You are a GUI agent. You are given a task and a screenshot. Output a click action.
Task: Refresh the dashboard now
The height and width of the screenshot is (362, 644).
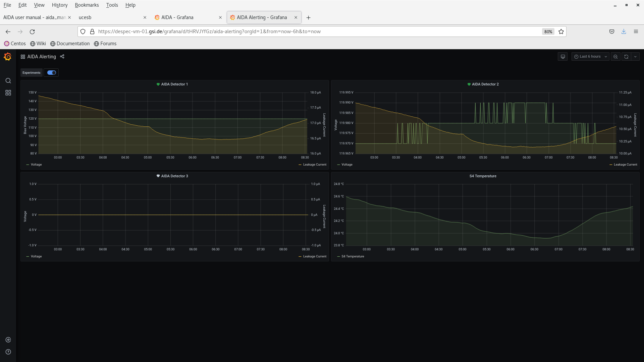tap(626, 57)
